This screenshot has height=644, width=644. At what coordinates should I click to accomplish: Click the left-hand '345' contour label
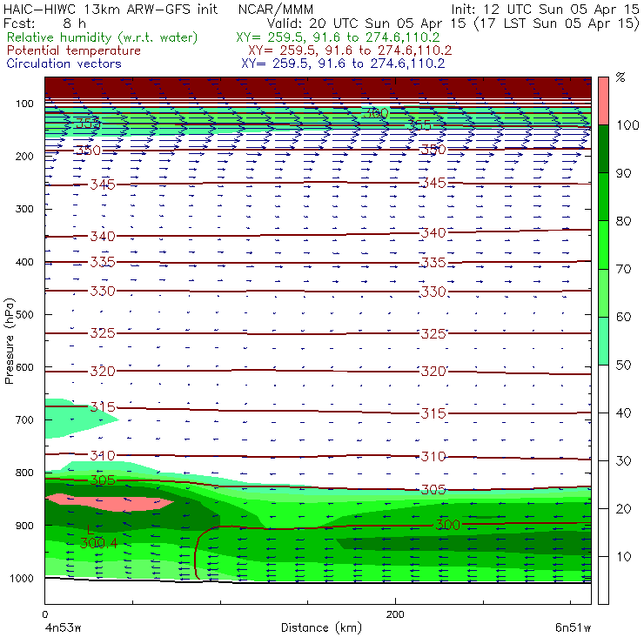[x=103, y=184]
